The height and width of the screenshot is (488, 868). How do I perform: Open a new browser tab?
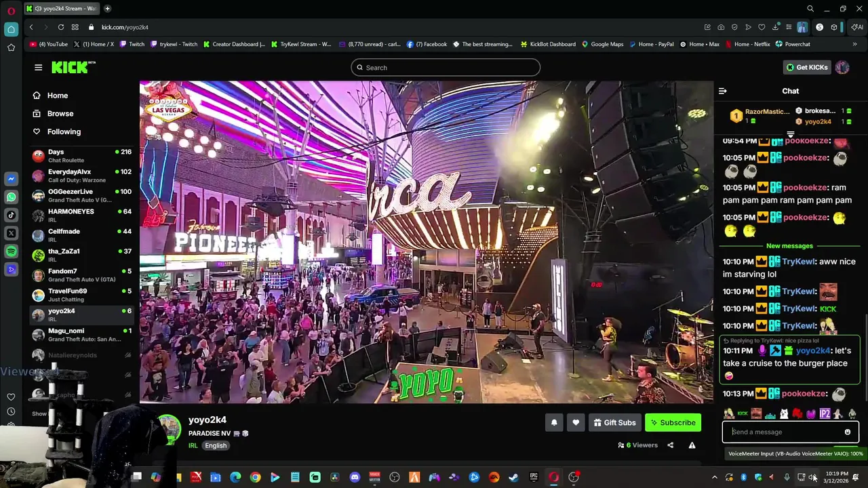coord(107,8)
